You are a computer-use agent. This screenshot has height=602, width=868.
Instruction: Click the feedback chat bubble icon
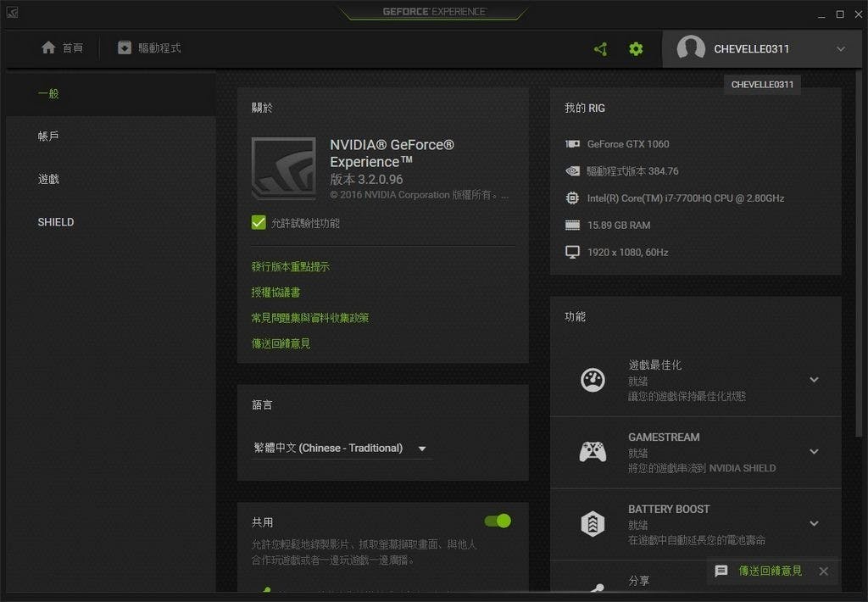pos(721,571)
